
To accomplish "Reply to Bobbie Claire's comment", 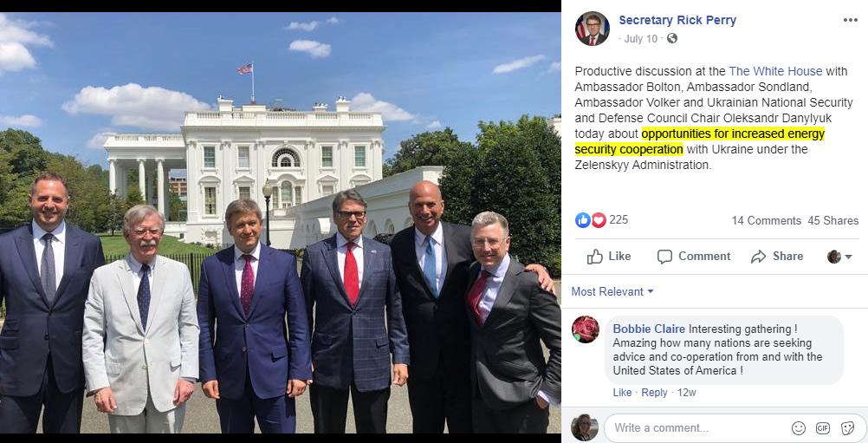I will pos(654,393).
